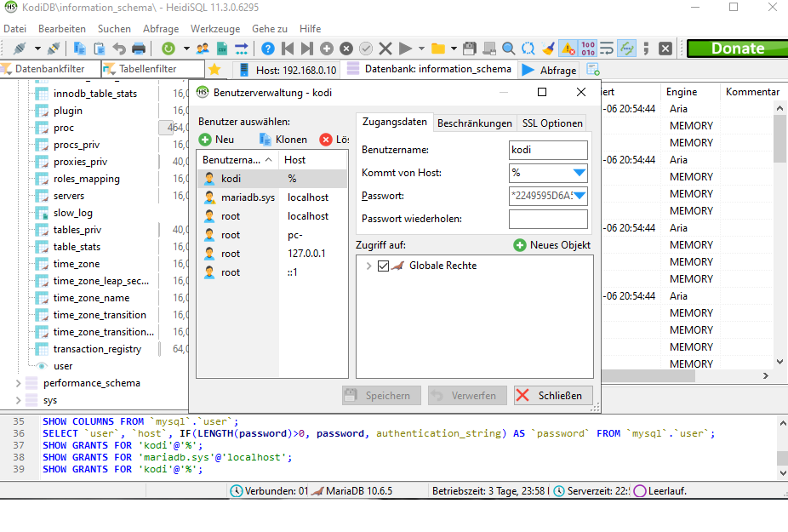The height and width of the screenshot is (532, 788).
Task: Select the time_zone_name table
Action: click(91, 298)
